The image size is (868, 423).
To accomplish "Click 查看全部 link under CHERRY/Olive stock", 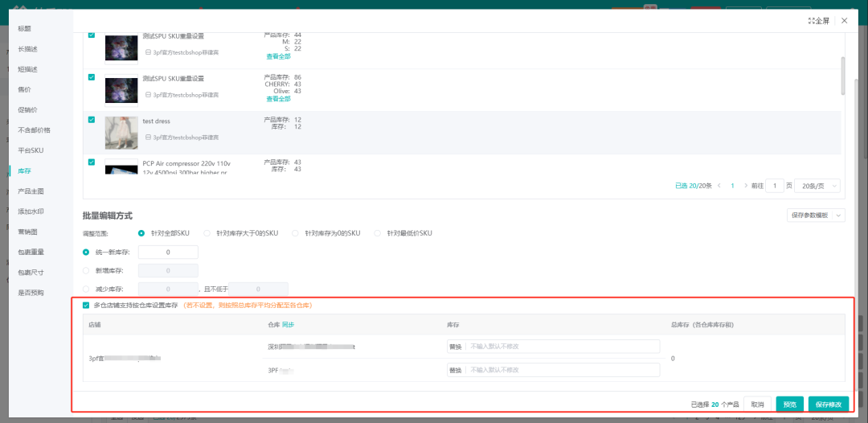I will pyautogui.click(x=279, y=99).
